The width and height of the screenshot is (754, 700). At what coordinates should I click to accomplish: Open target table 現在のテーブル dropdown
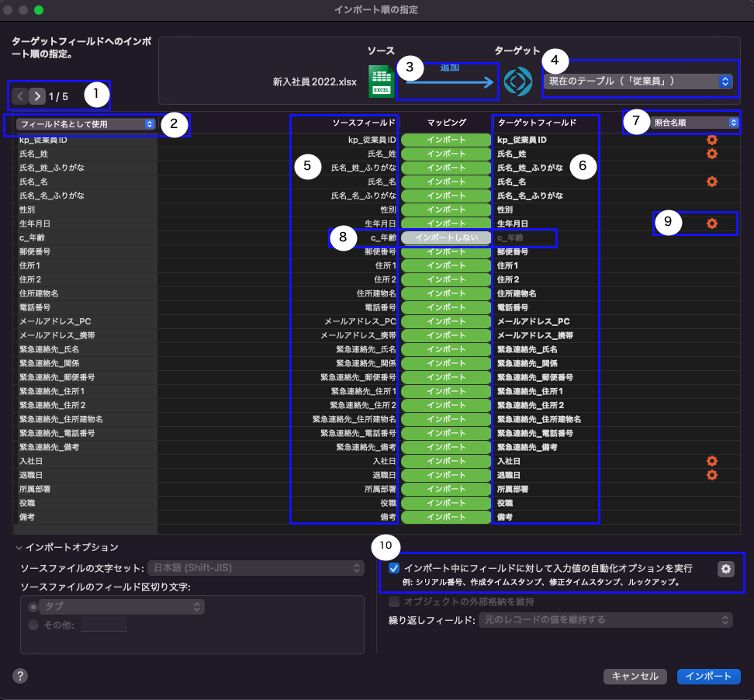[637, 81]
